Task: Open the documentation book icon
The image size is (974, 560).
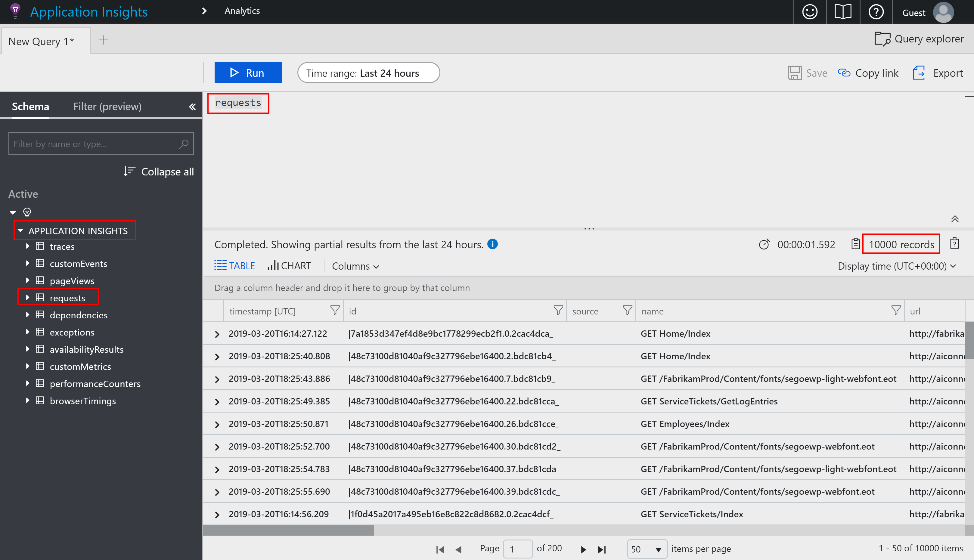Action: [842, 11]
